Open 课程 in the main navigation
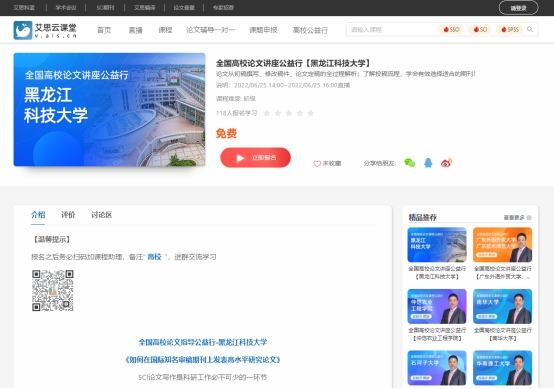Screen dimensions: 554x389 (x=165, y=30)
